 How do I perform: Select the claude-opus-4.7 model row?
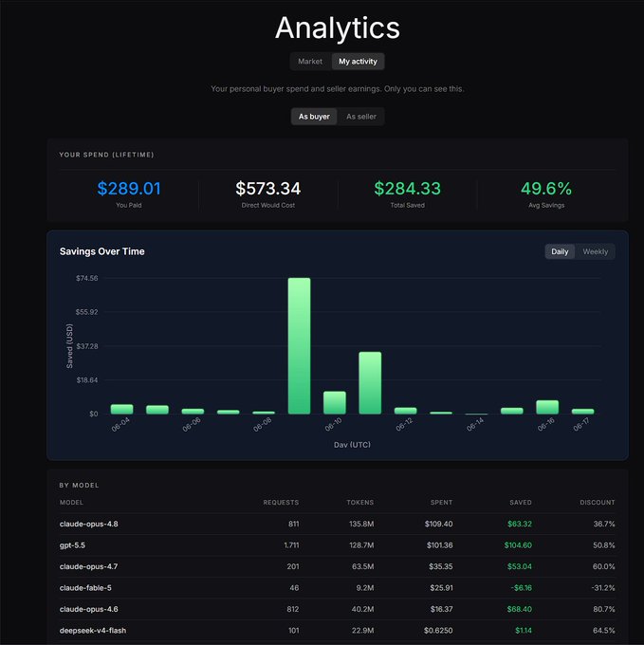[x=338, y=566]
